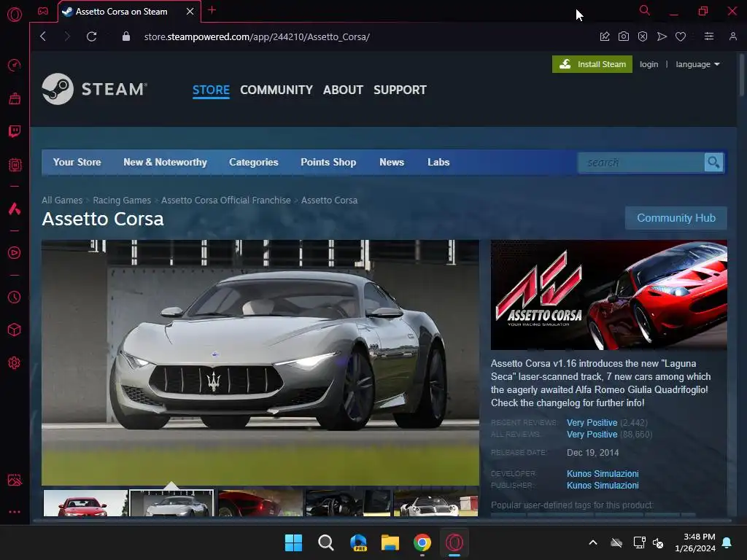The image size is (747, 560).
Task: Select the COMMUNITY top menu
Action: coord(276,90)
